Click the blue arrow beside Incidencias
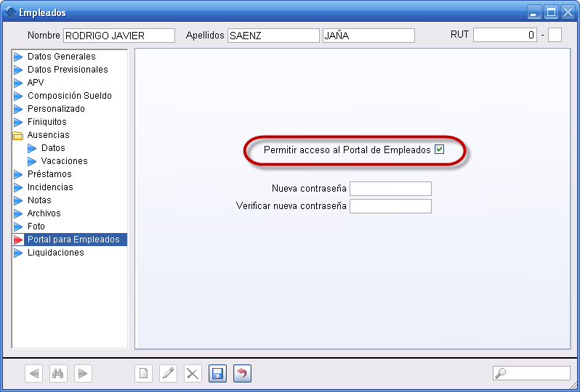This screenshot has width=580, height=392. pos(18,188)
